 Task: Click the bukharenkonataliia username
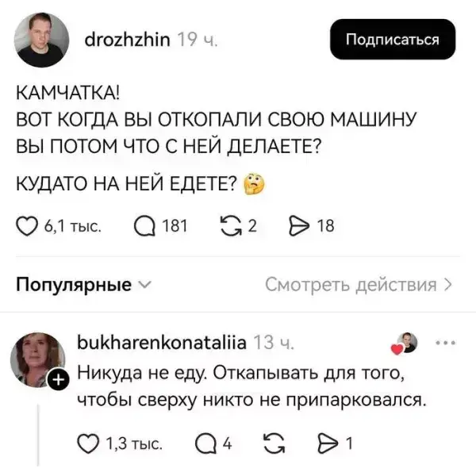tap(163, 343)
